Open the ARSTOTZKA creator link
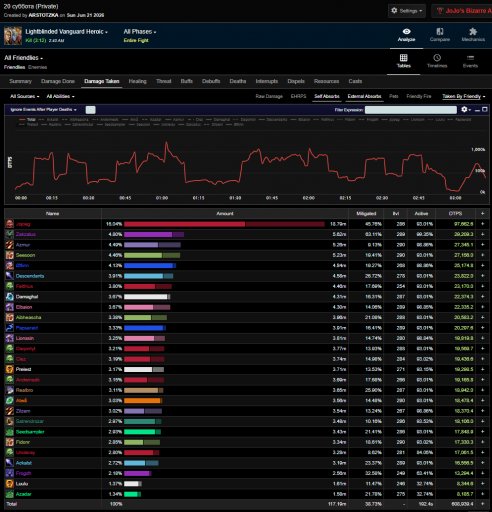 point(43,15)
